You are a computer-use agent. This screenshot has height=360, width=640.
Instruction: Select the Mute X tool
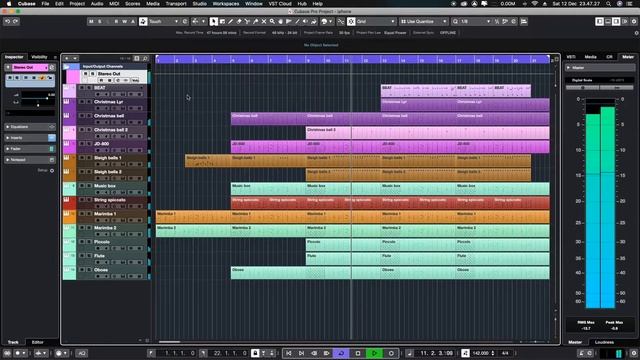264,21
